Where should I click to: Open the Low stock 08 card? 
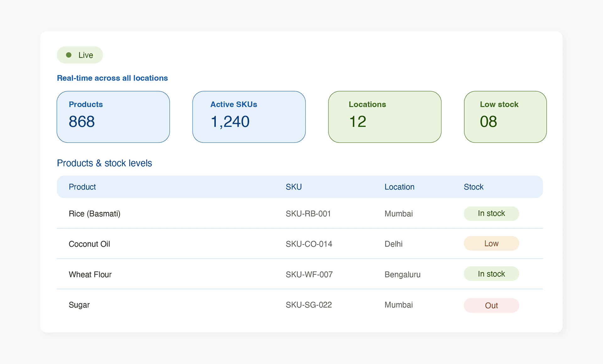tap(505, 117)
